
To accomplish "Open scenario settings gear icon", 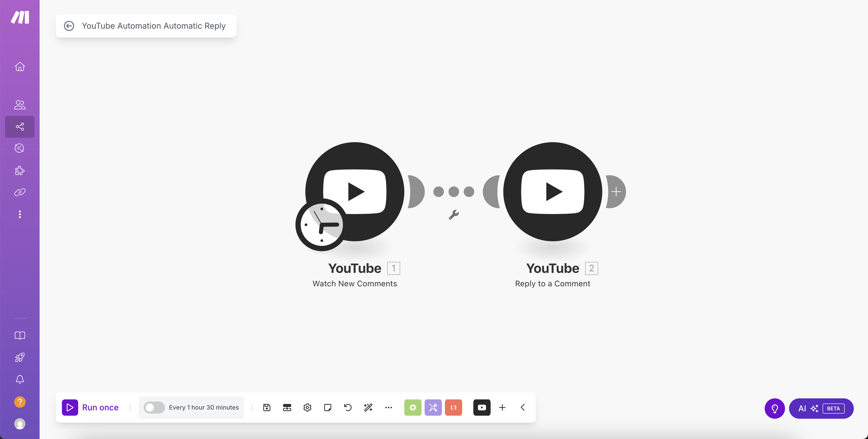I will (307, 407).
